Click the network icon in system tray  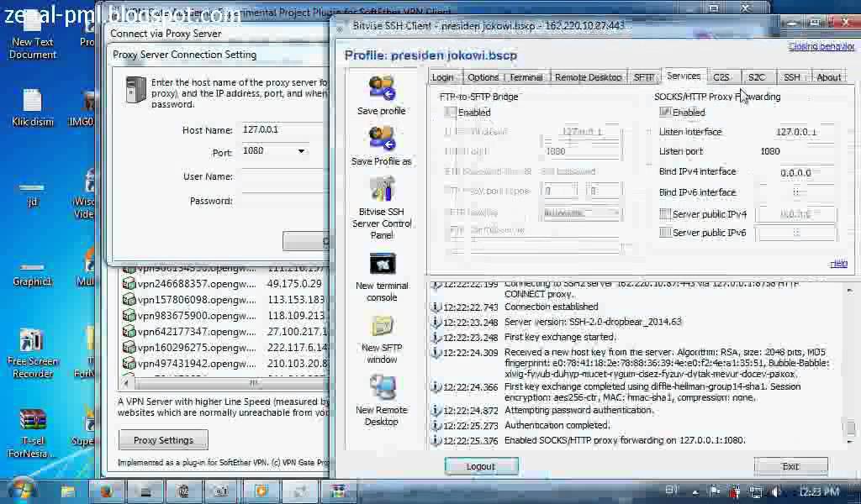(x=756, y=491)
